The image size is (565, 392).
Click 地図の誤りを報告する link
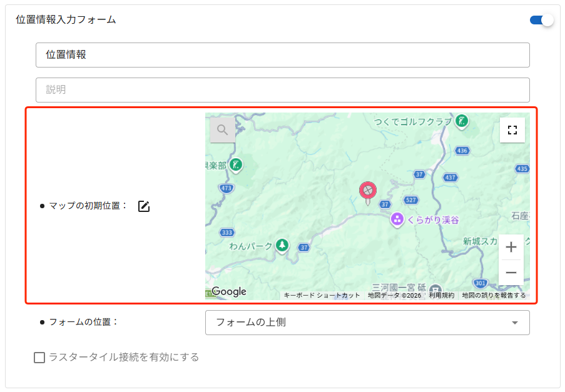click(x=494, y=296)
